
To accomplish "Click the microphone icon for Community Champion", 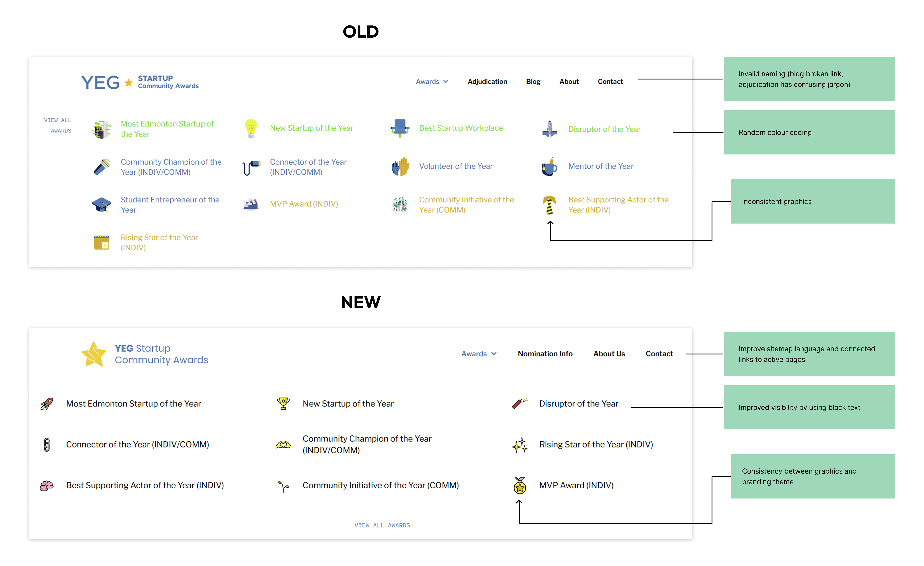I will [102, 167].
